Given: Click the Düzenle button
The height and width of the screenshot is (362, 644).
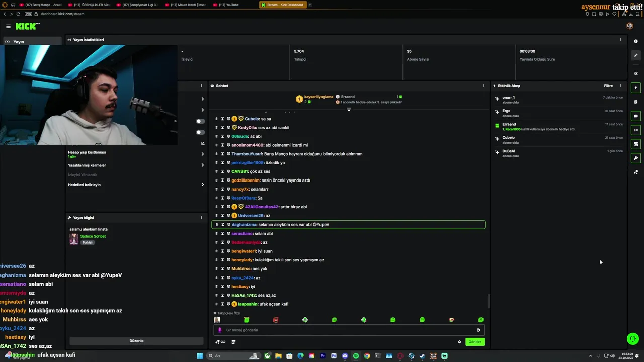Looking at the screenshot, I should point(136,341).
